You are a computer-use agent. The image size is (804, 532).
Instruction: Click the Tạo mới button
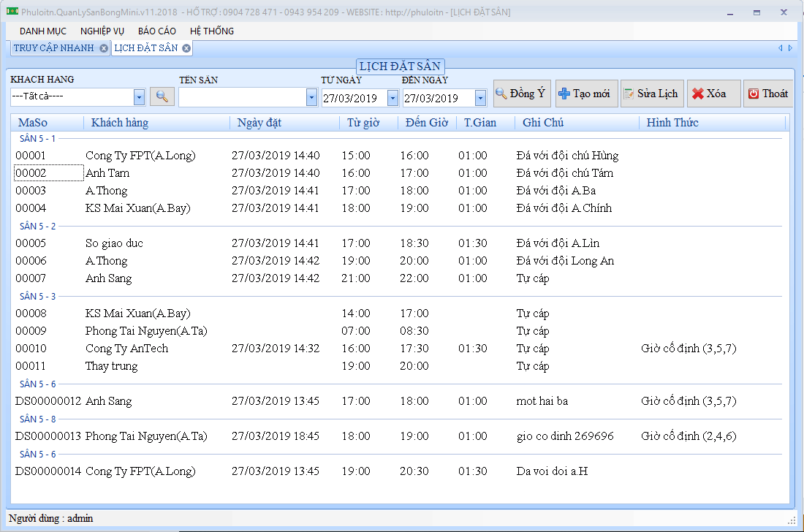(587, 94)
